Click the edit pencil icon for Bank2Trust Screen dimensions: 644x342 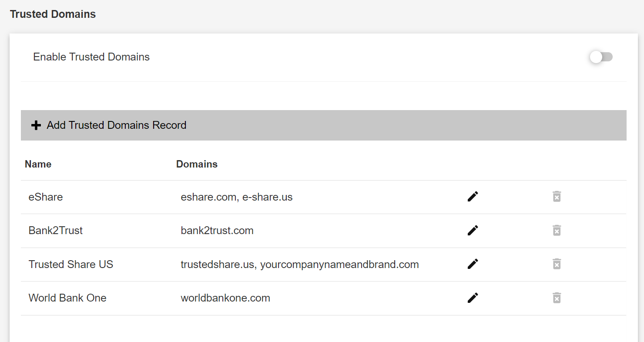[x=473, y=230]
